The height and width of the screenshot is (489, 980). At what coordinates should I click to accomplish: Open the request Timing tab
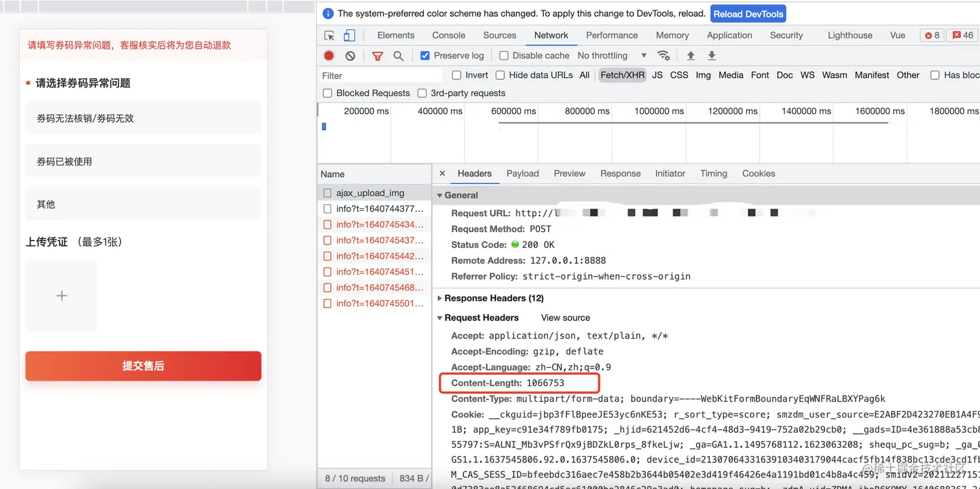click(714, 173)
